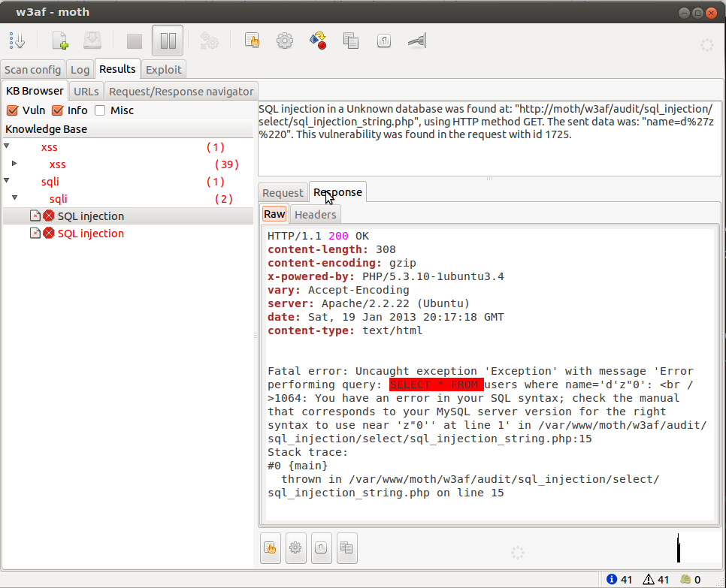Select the Response tab
This screenshot has height=588, width=726.
[x=337, y=192]
